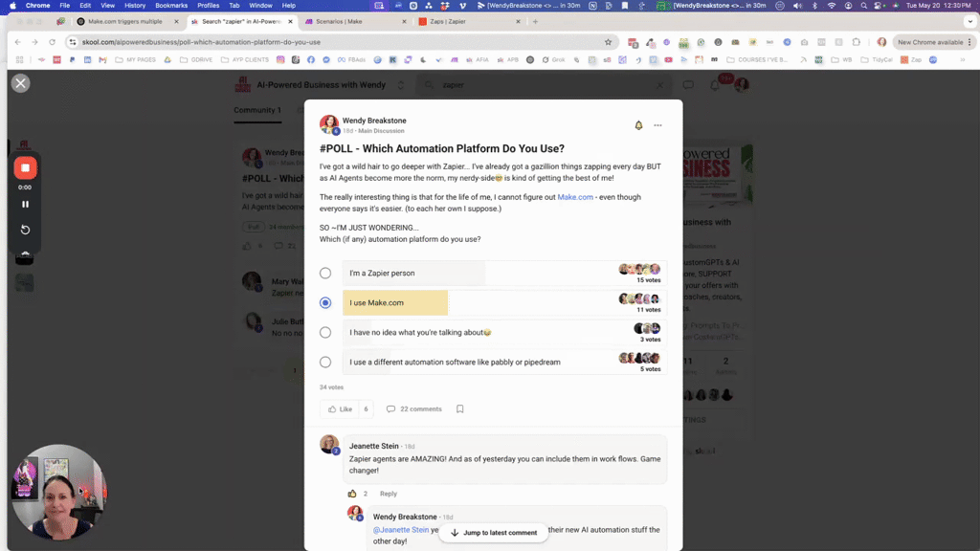Viewport: 980px width, 551px height.
Task: Open Wendy Breakstone's profile name on post
Action: coord(374,121)
